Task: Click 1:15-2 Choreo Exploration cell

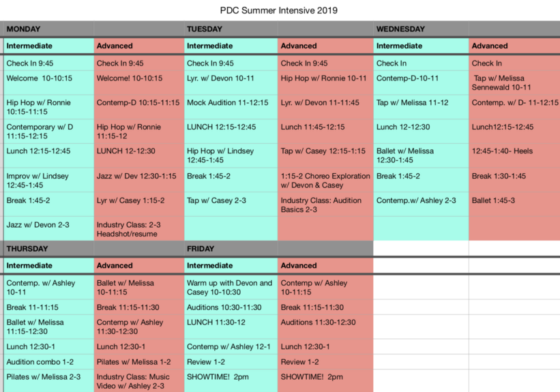Action: click(x=325, y=180)
